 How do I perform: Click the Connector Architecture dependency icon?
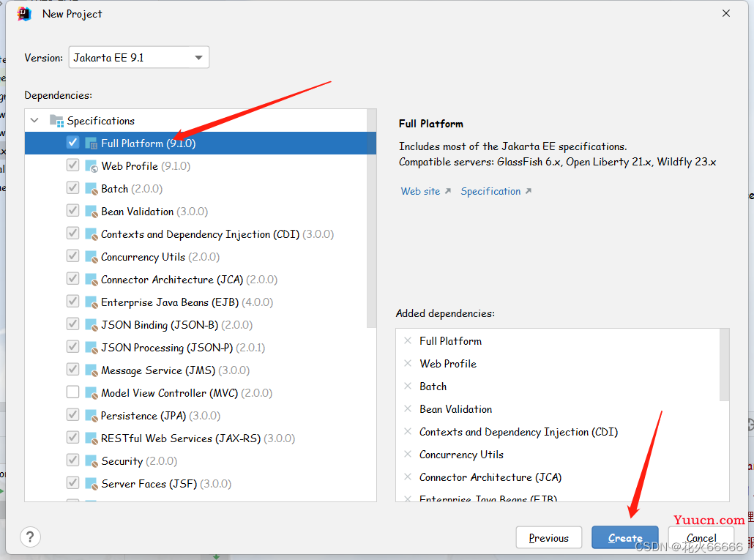(92, 280)
